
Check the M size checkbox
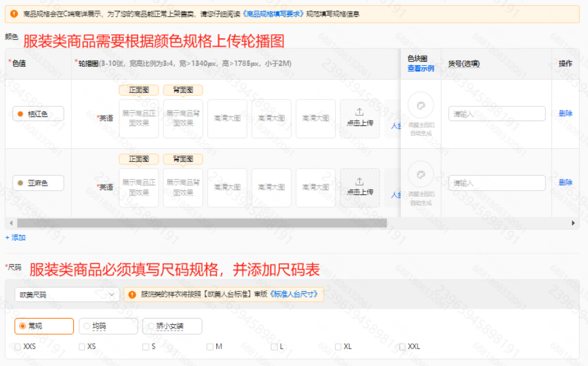210,347
